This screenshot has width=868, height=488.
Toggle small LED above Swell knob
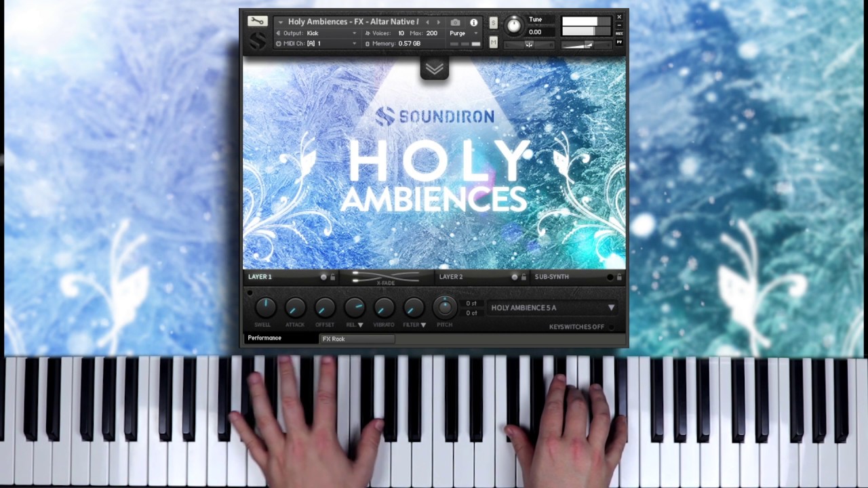click(x=250, y=293)
